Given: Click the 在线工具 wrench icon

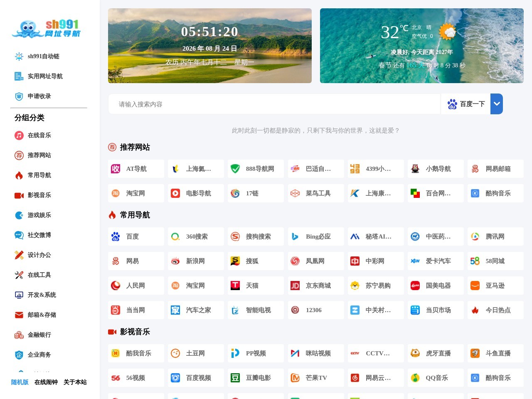Looking at the screenshot, I should point(19,275).
